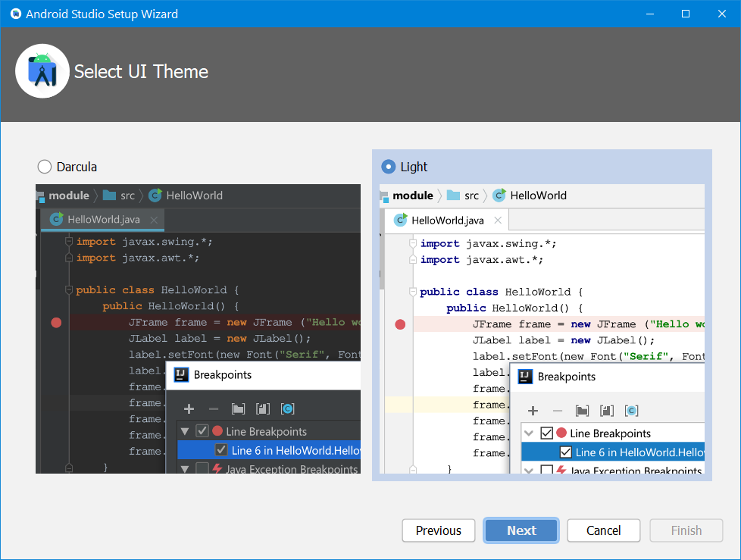Click the IntelliJ logo icon in the Breakpoints panel header
The height and width of the screenshot is (560, 741).
pos(183,374)
